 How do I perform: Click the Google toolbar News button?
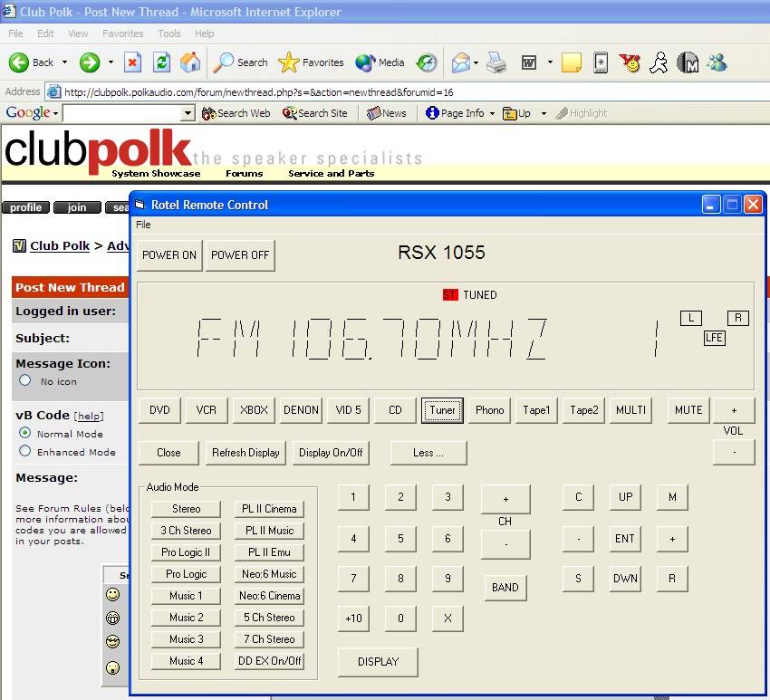click(x=387, y=113)
